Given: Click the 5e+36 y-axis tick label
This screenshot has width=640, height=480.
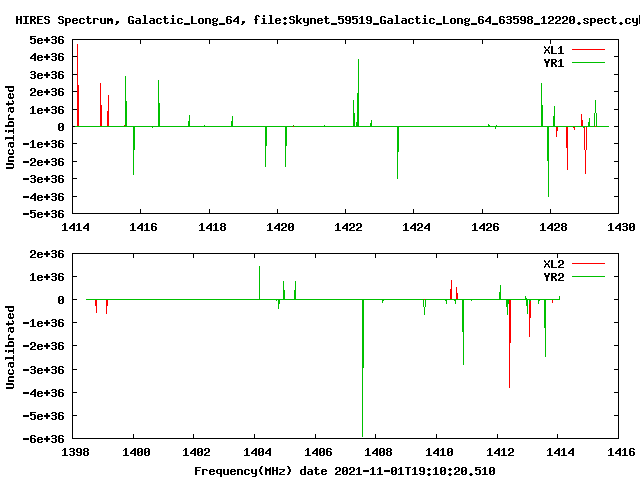Looking at the screenshot, I should click(x=47, y=40).
